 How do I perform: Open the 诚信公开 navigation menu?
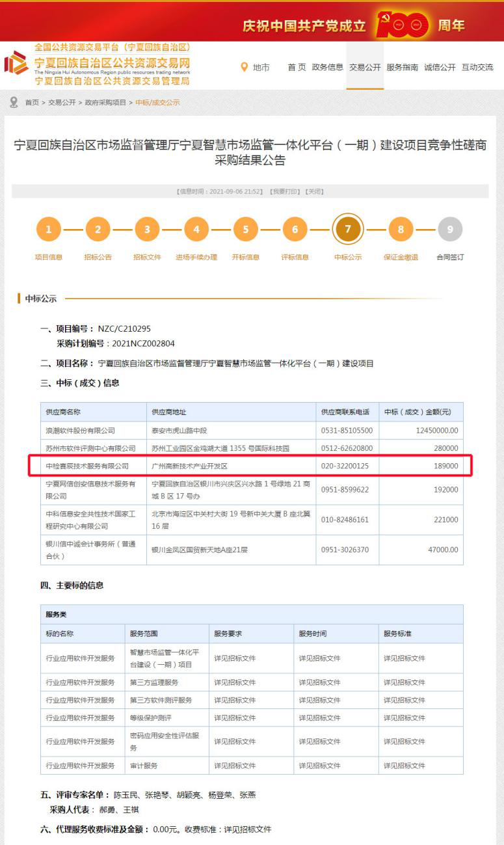pos(440,67)
